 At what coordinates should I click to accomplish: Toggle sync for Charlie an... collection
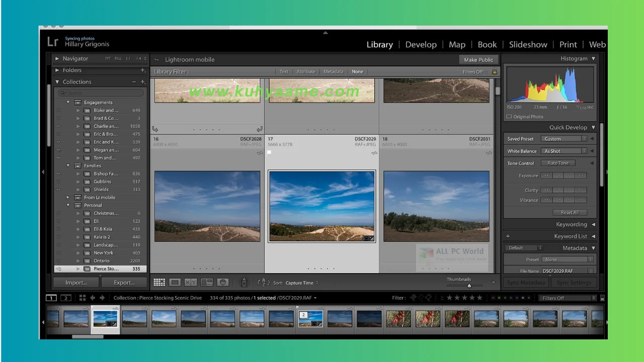point(58,126)
